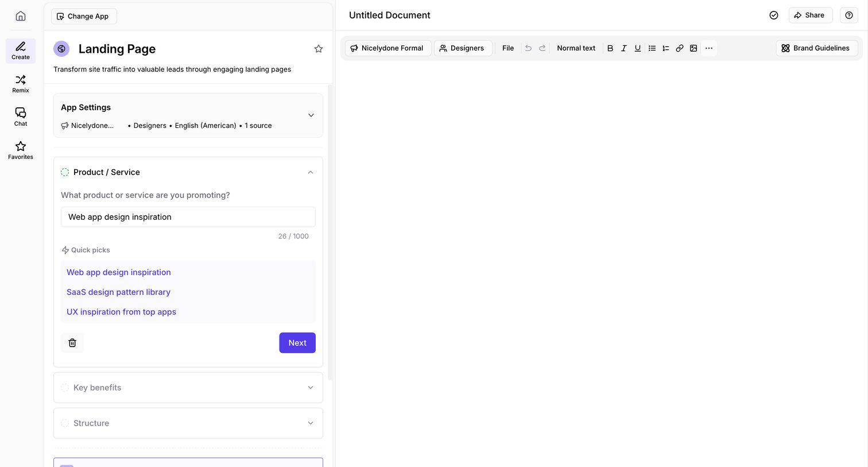
Task: Expand the Structure section
Action: (x=188, y=423)
